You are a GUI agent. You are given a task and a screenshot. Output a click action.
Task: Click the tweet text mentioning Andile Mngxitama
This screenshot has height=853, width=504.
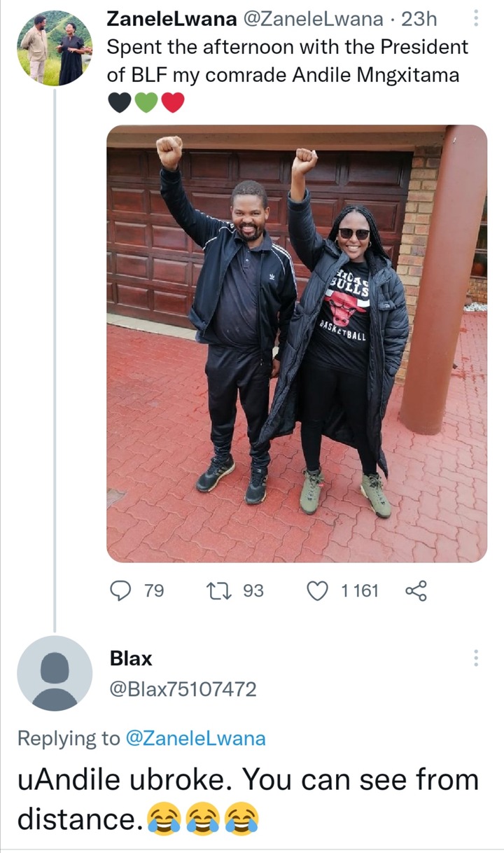pos(287,61)
